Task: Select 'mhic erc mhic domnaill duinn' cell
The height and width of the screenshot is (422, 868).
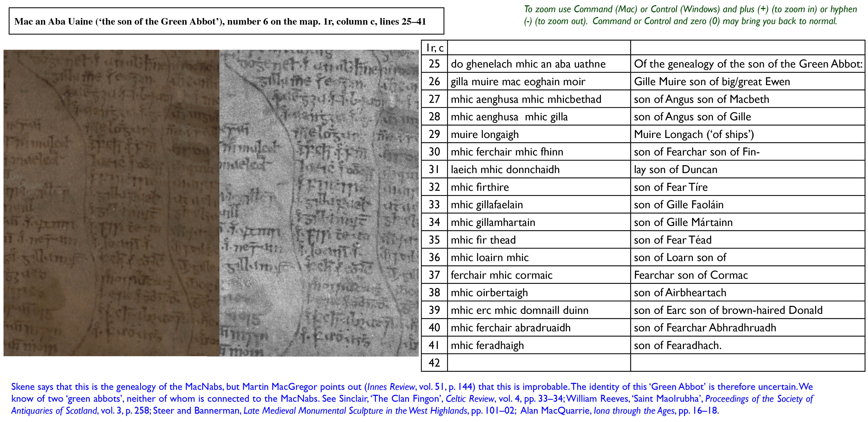Action: [x=539, y=310]
